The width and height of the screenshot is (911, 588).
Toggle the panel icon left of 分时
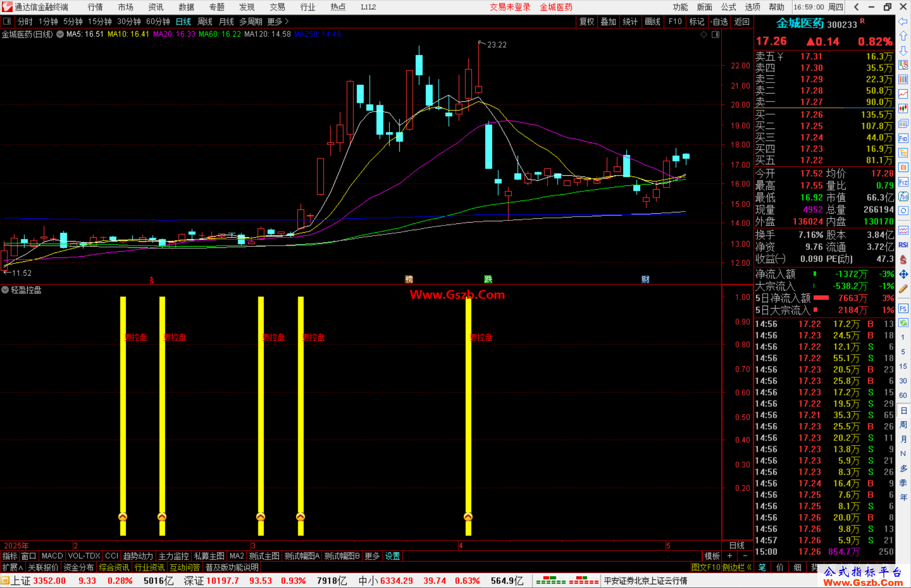(7, 21)
